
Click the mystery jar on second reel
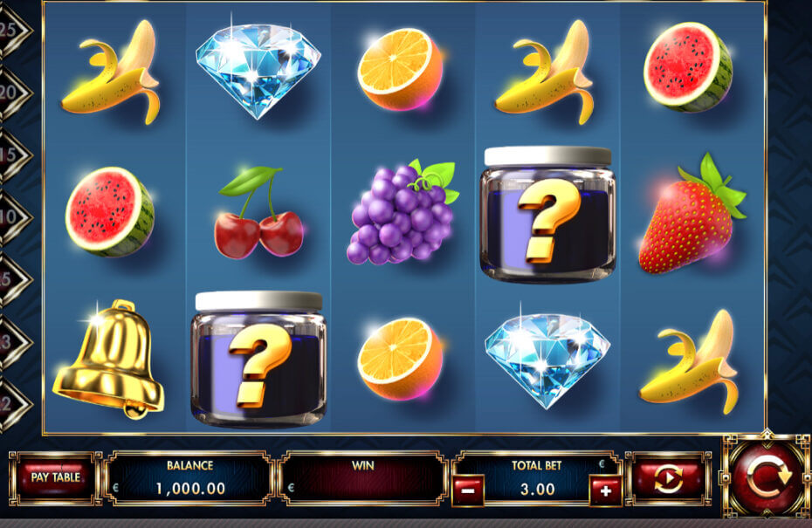pos(258,360)
